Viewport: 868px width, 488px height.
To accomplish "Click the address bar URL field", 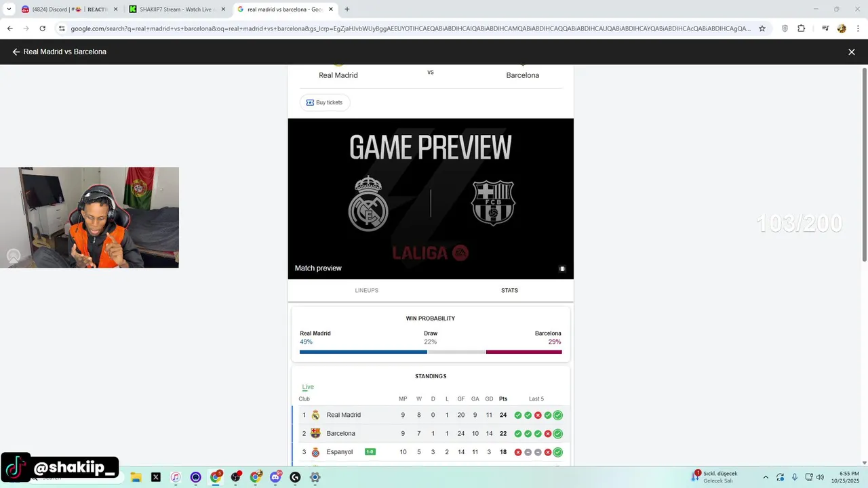I will 411,28.
